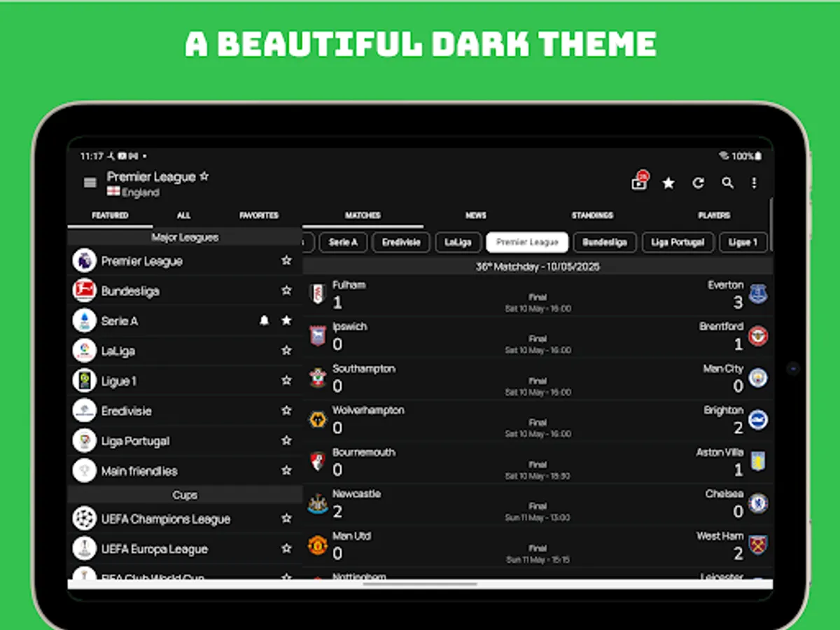The width and height of the screenshot is (840, 630).
Task: Click the Liga Portugal logo in sidebar
Action: pos(84,440)
